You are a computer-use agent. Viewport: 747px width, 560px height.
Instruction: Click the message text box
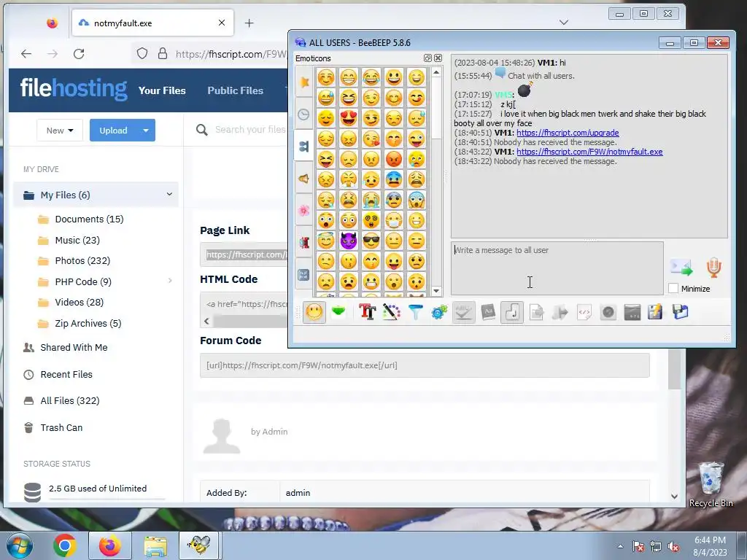[x=557, y=268]
